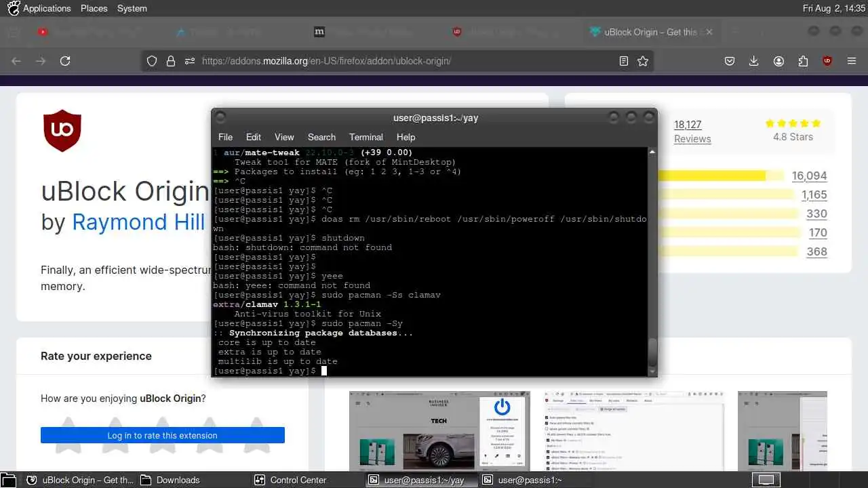Go forward in Firefox history
The image size is (868, 488).
pos(41,61)
